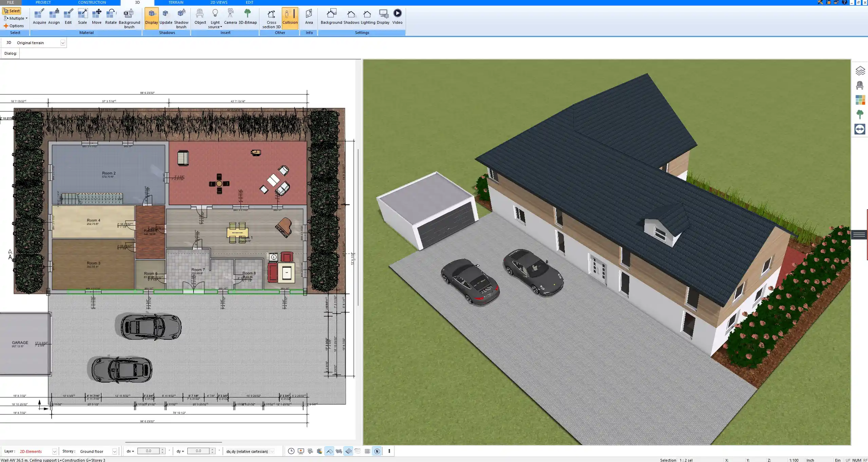Open the FILE menu tab
Viewport: 868px width, 462px height.
click(11, 2)
